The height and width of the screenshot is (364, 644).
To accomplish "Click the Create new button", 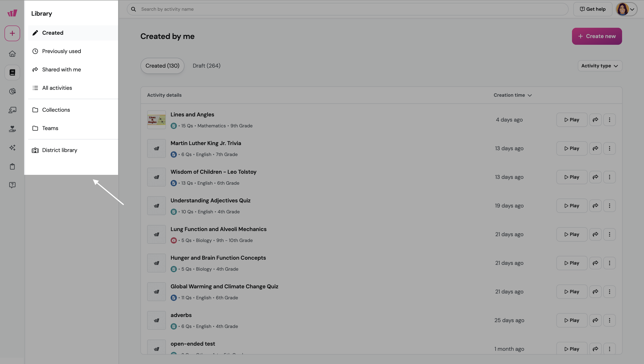I will (x=597, y=36).
